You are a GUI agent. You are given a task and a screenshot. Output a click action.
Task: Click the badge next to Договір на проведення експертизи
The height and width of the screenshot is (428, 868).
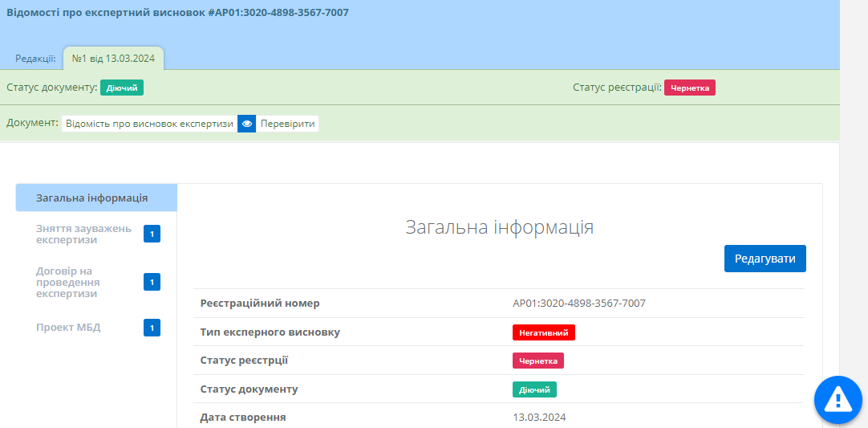point(152,282)
